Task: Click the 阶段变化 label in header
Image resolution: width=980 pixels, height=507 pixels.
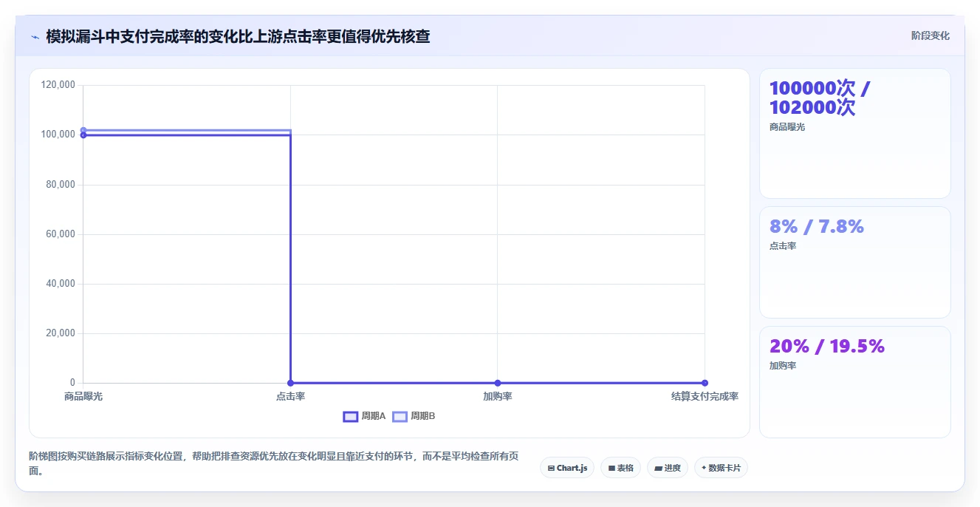Action: click(x=930, y=35)
